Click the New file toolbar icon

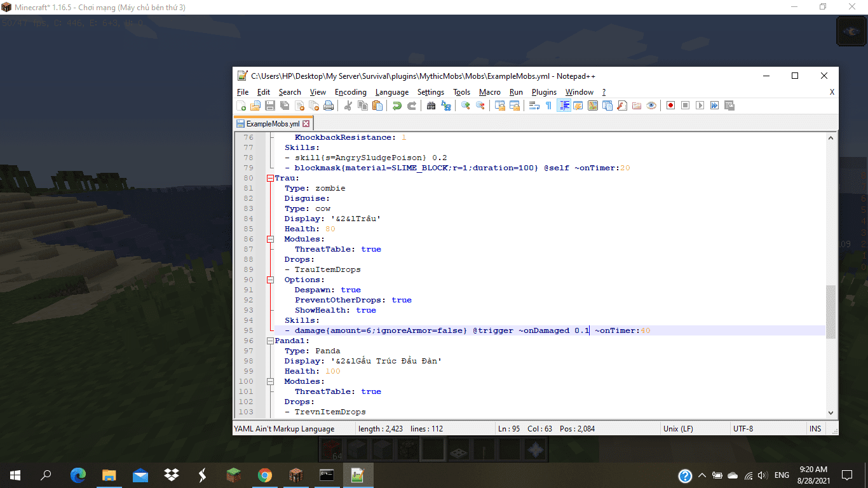[x=241, y=105]
